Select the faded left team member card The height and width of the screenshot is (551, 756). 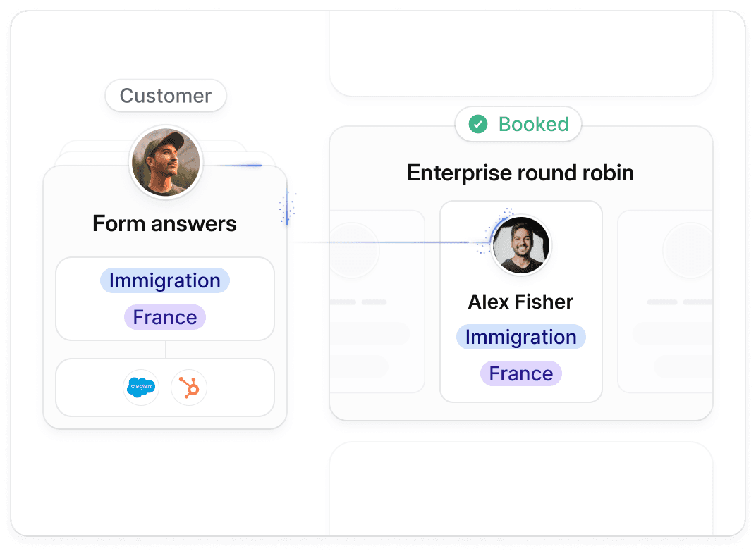377,302
